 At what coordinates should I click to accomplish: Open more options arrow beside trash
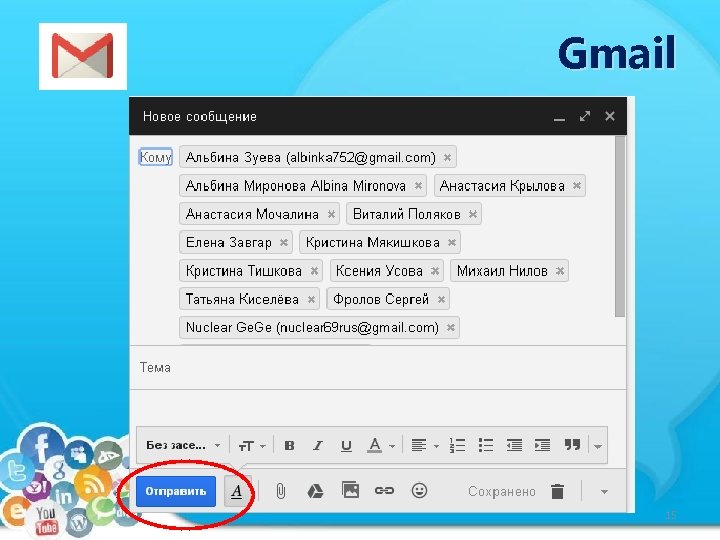point(604,492)
